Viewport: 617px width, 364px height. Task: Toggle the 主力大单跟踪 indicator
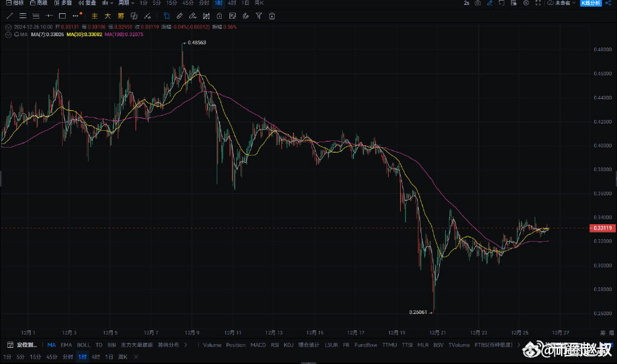[137, 345]
